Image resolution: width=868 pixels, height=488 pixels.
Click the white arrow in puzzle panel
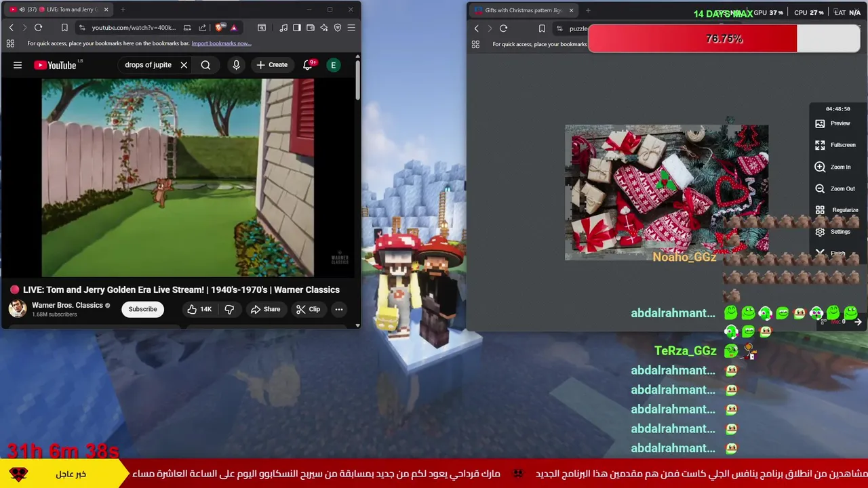point(858,322)
